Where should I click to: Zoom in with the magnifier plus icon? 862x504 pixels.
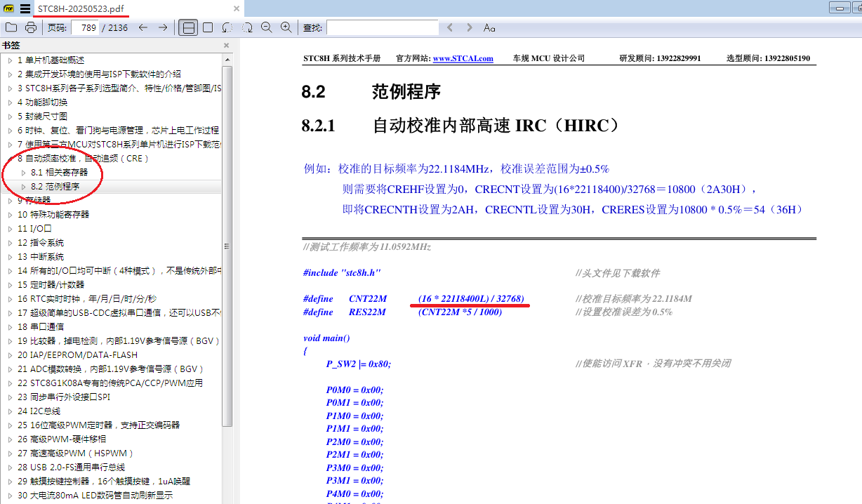point(286,27)
